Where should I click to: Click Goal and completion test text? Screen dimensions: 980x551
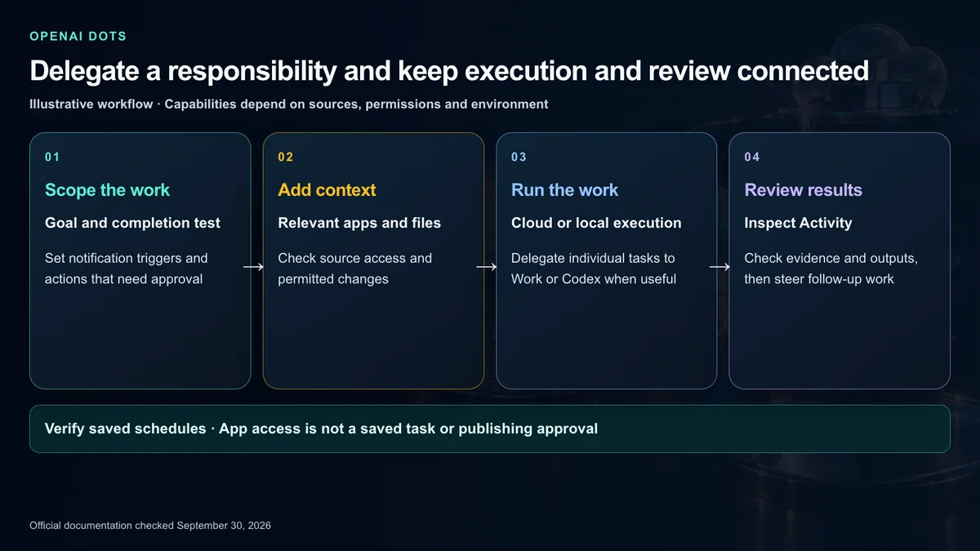pyautogui.click(x=132, y=223)
